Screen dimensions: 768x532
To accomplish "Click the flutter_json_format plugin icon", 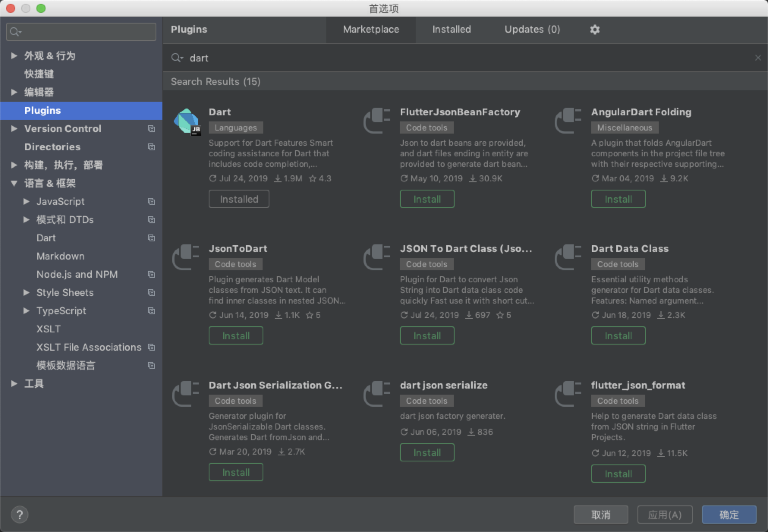I will pos(568,394).
